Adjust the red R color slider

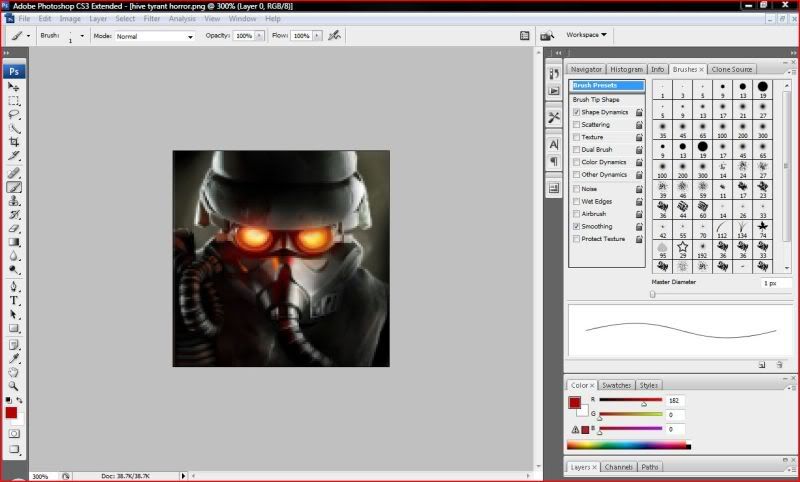[x=644, y=403]
